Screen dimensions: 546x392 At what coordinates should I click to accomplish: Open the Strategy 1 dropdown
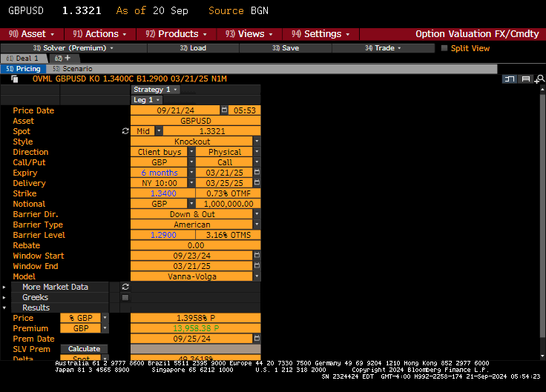pos(156,90)
